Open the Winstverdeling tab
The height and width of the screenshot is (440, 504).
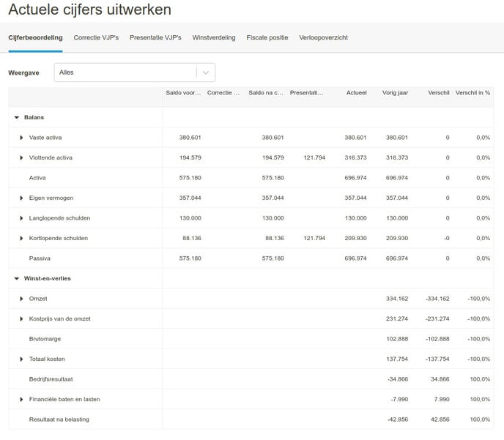214,37
